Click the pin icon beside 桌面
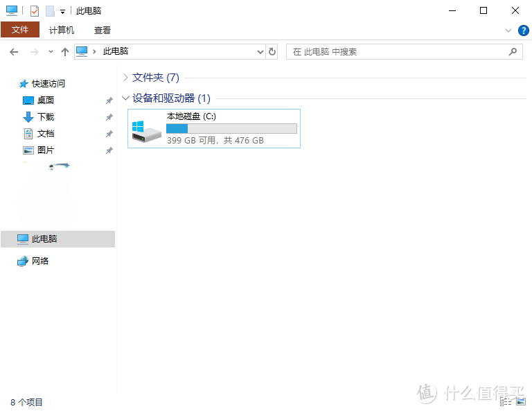This screenshot has width=532, height=411. pos(109,100)
